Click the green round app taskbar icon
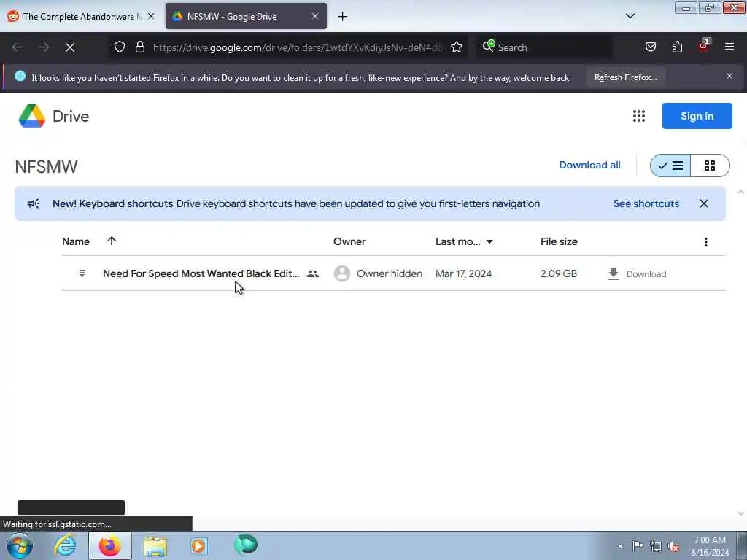This screenshot has height=560, width=747. [246, 545]
